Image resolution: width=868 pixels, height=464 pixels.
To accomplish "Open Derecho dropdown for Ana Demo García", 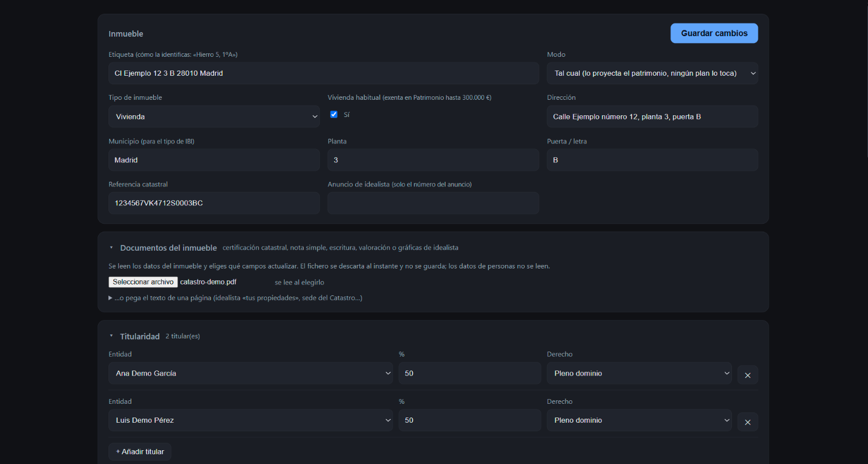I will pos(639,373).
